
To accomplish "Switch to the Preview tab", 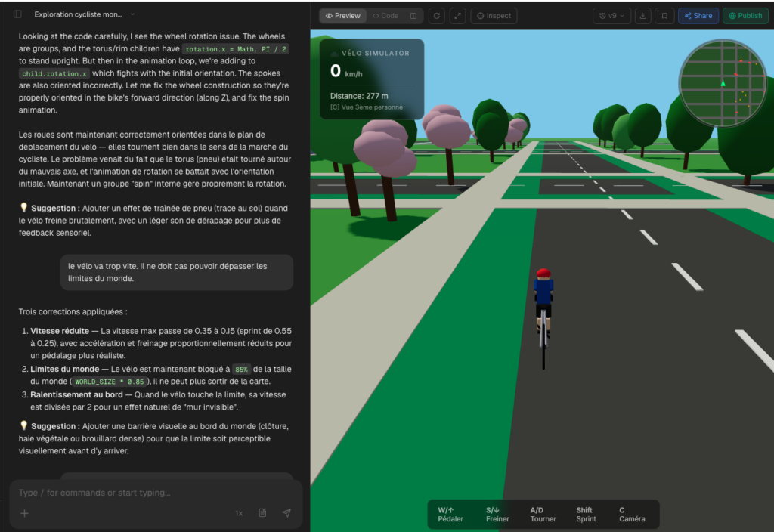I will click(x=343, y=15).
